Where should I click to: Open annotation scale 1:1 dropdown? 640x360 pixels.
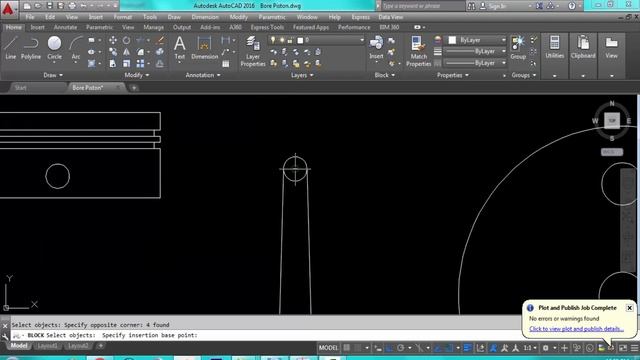529,348
